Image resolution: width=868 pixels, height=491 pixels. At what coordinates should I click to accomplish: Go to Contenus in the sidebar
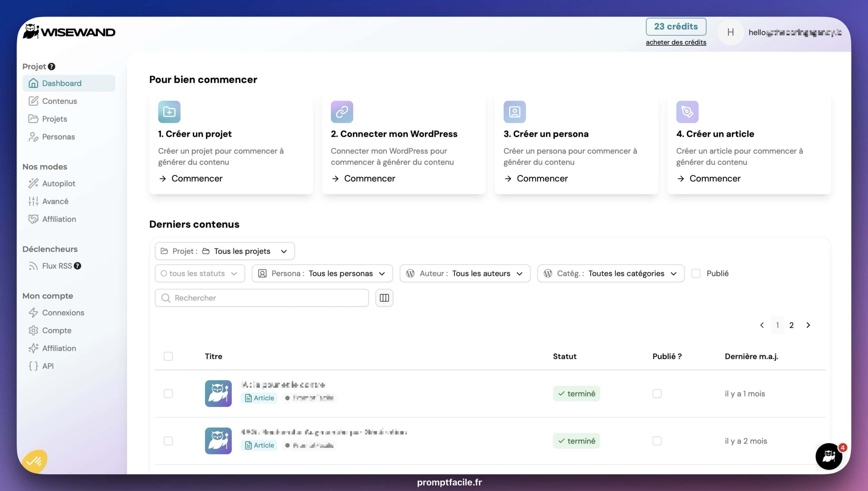point(59,101)
